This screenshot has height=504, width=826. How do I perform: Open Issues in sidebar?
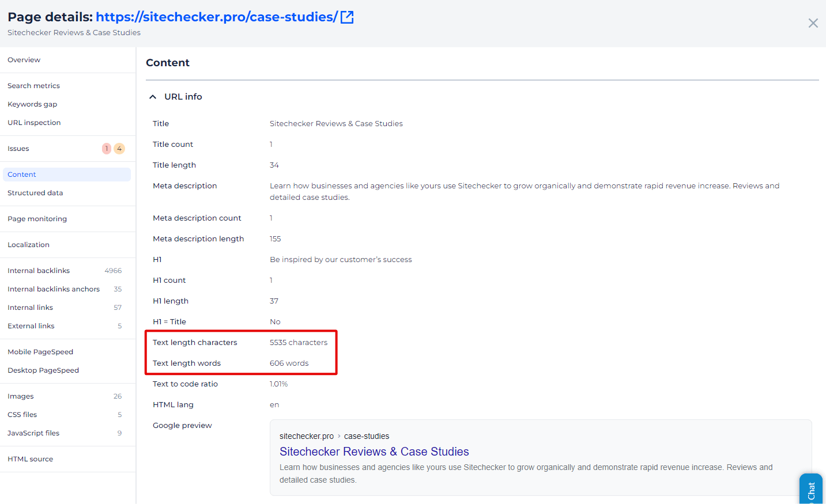click(x=18, y=149)
